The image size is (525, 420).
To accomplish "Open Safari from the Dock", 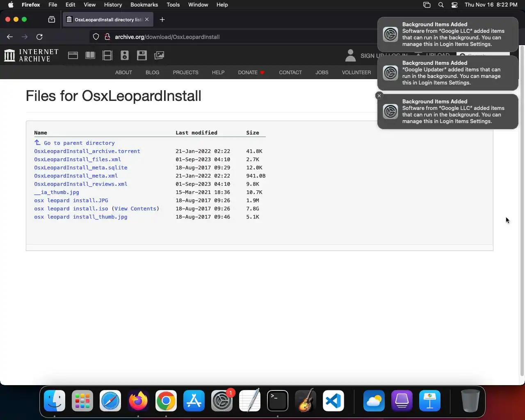I will [x=110, y=401].
